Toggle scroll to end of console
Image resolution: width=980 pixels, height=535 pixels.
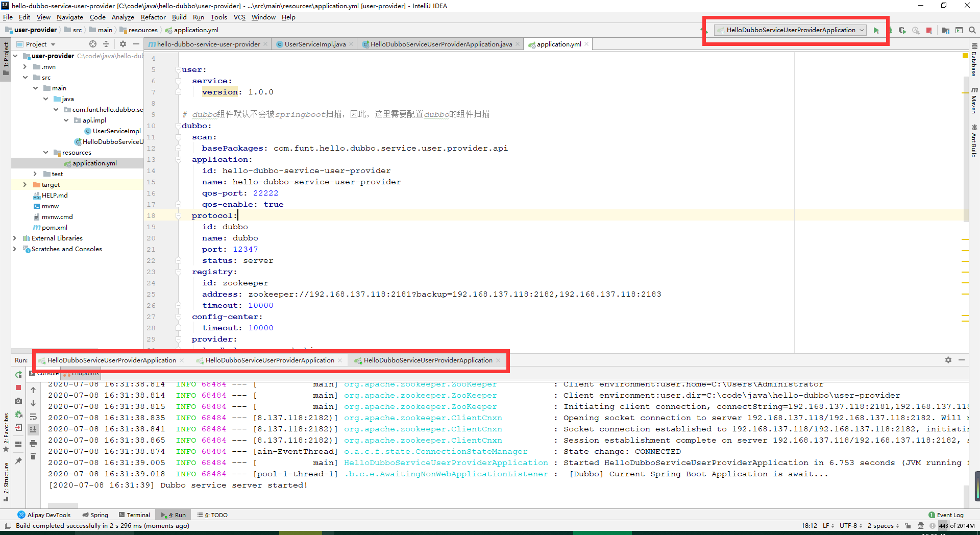[x=33, y=430]
